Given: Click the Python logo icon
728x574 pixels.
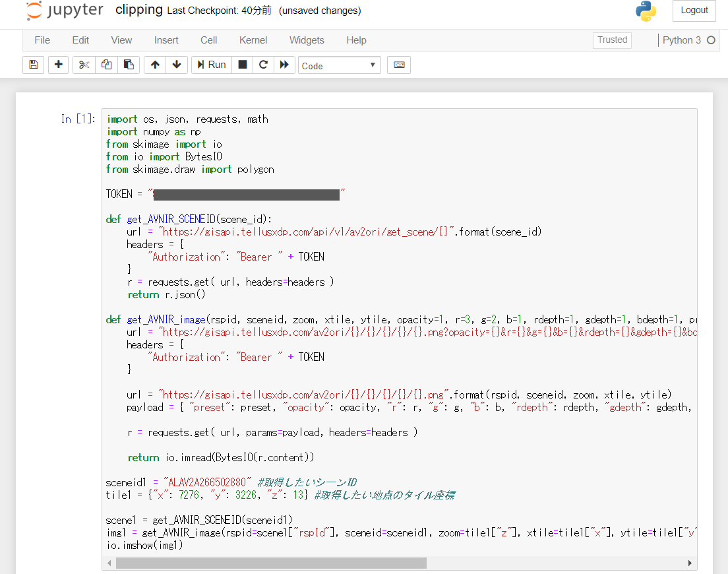Looking at the screenshot, I should click(646, 11).
